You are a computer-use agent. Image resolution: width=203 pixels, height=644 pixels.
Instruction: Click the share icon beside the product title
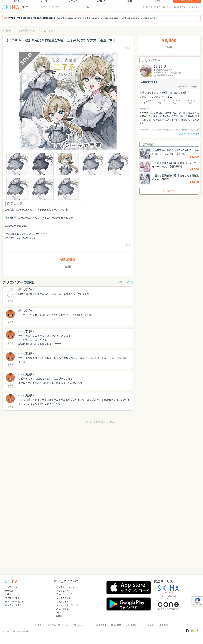point(128,46)
